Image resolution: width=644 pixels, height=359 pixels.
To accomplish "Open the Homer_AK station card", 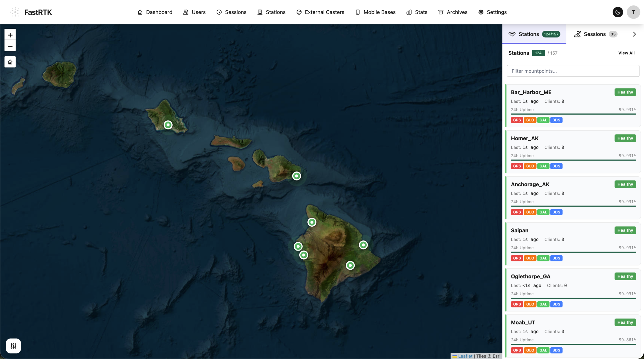I will [573, 152].
